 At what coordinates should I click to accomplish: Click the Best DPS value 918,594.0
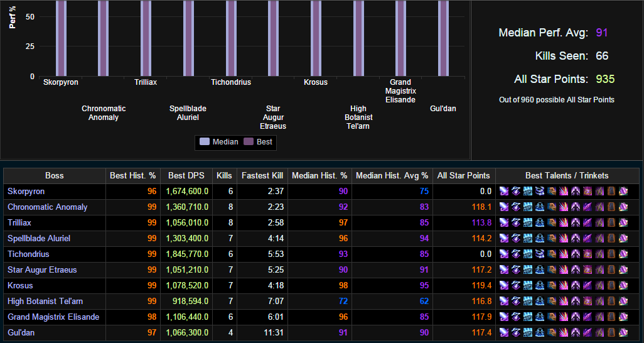190,301
